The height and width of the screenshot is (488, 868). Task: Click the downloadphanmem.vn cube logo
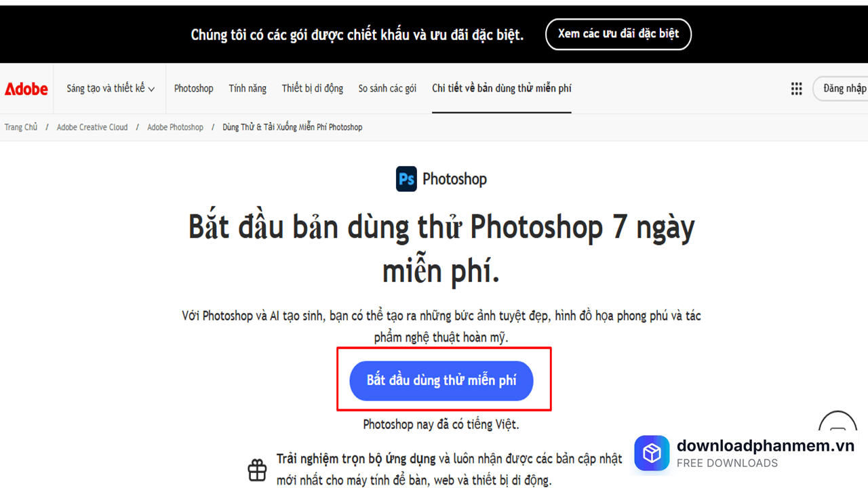pos(652,453)
